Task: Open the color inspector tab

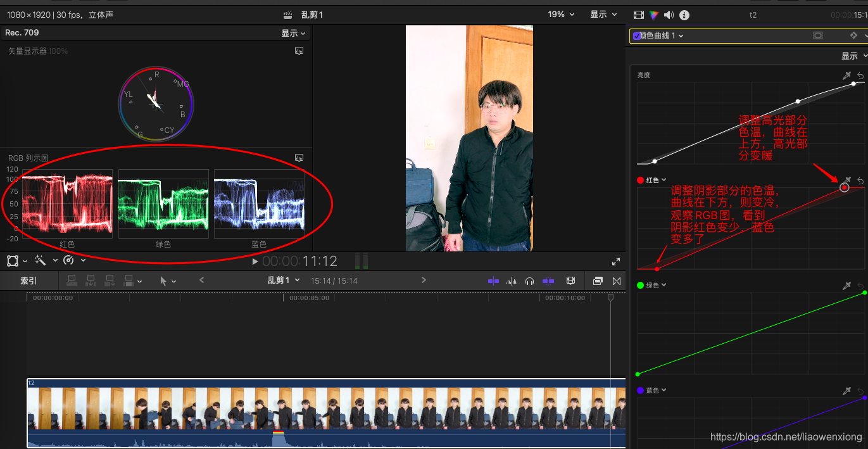Action: pos(653,15)
